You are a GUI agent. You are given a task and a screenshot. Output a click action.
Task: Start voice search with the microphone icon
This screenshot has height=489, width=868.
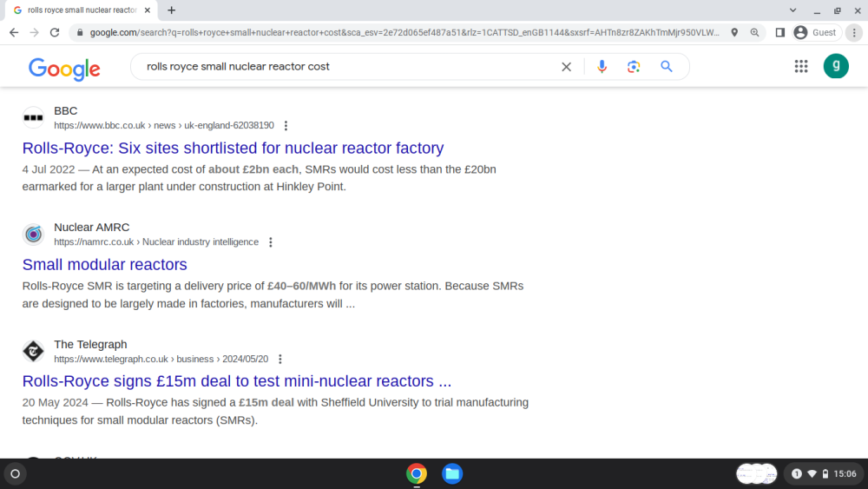click(602, 67)
